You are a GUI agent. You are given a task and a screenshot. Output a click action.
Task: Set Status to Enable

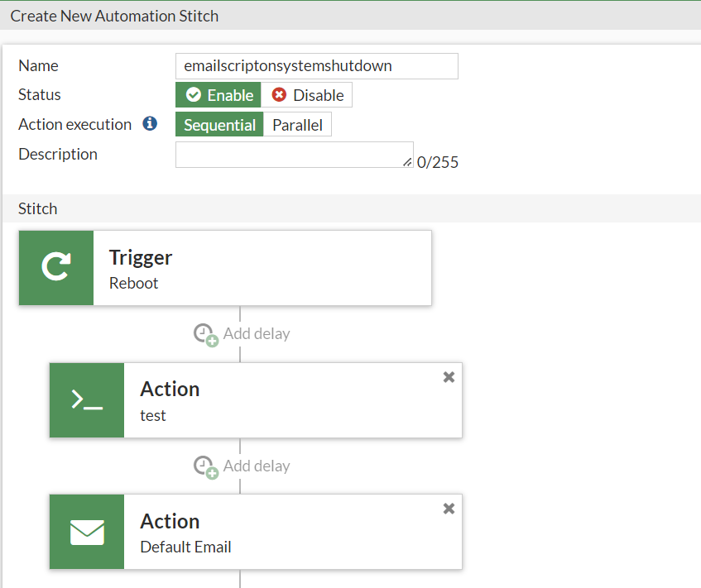[219, 95]
